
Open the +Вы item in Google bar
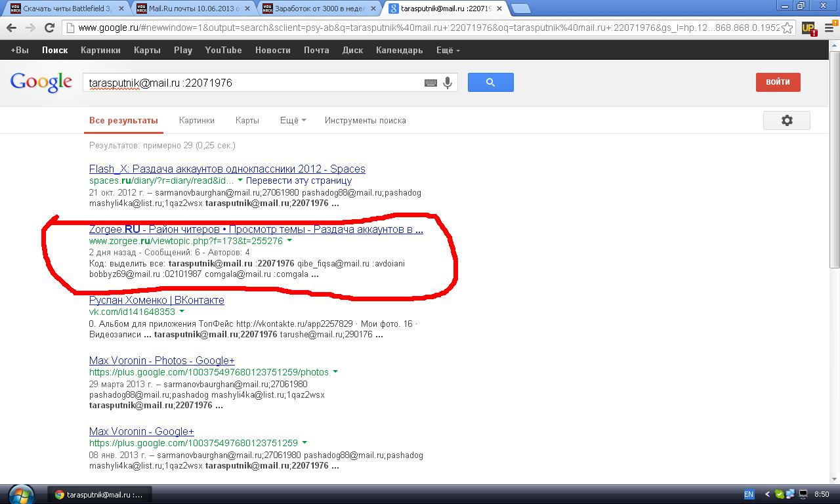click(20, 50)
